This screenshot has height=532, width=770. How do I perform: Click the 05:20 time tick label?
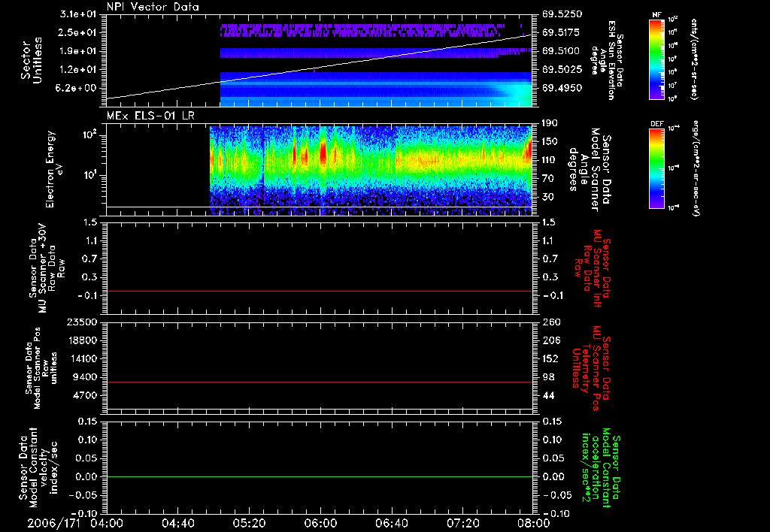point(249,523)
